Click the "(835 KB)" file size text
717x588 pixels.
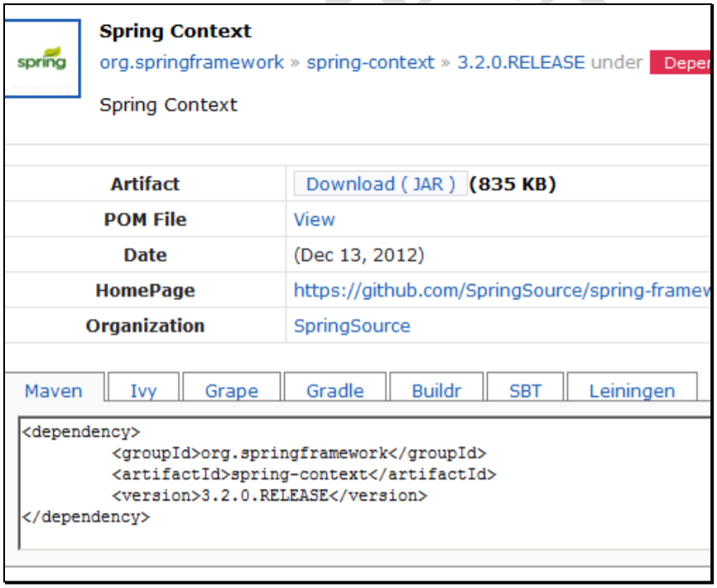tap(512, 184)
